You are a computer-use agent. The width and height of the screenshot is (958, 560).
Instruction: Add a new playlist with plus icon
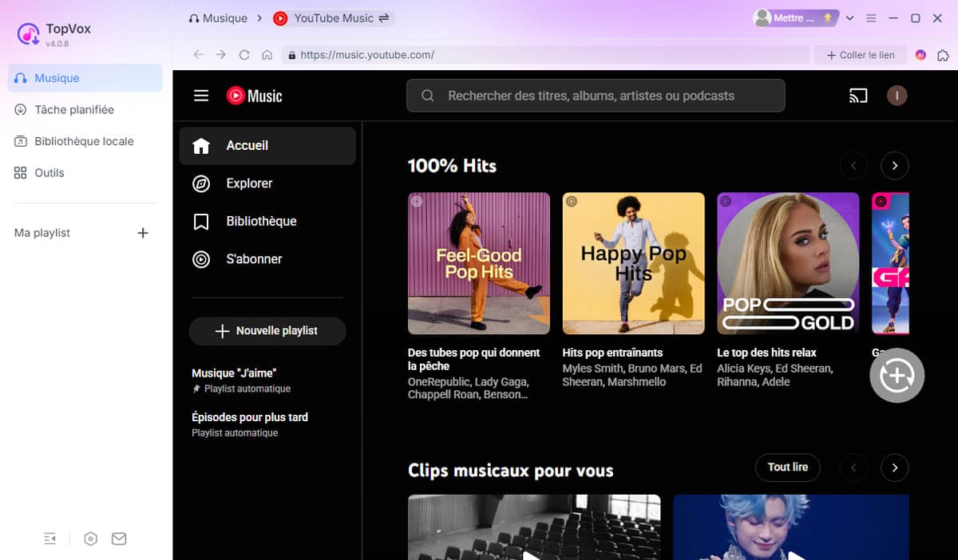[x=143, y=233]
